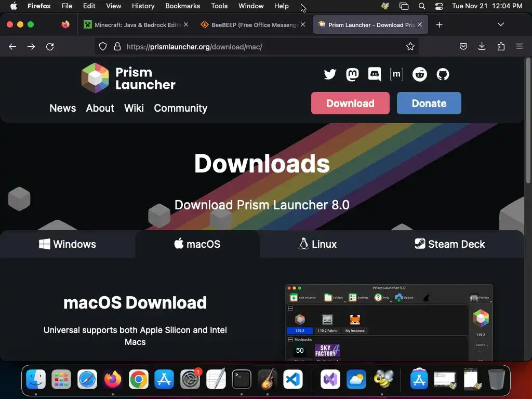Save page to Pocket
Image resolution: width=532 pixels, height=399 pixels.
(x=463, y=46)
